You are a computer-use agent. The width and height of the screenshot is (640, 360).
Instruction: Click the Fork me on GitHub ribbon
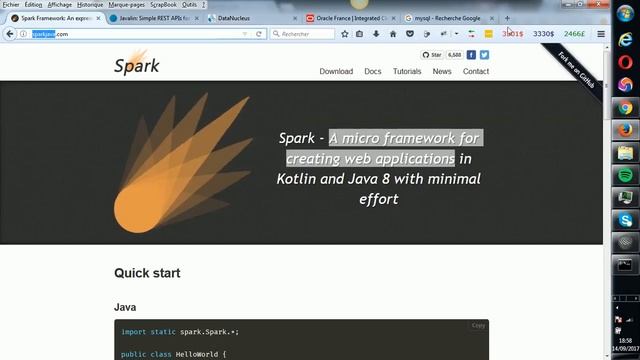tap(576, 70)
